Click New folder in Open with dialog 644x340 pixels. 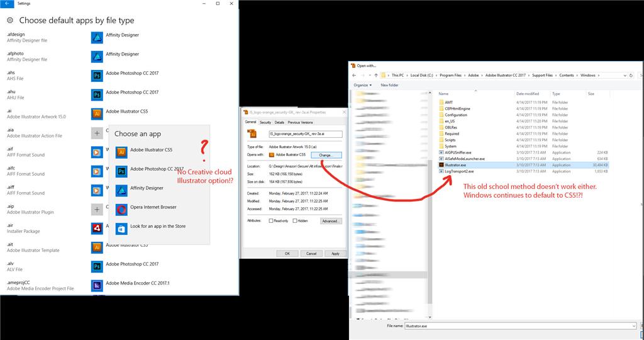coord(389,85)
